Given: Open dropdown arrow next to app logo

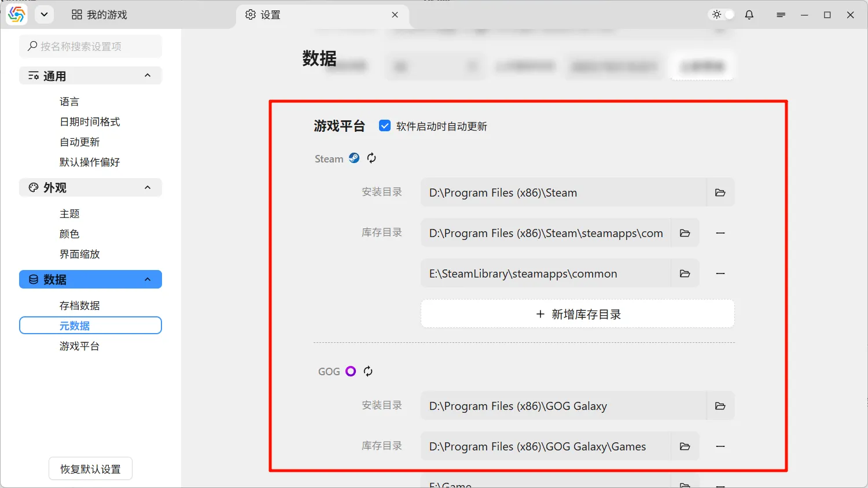Looking at the screenshot, I should (44, 15).
